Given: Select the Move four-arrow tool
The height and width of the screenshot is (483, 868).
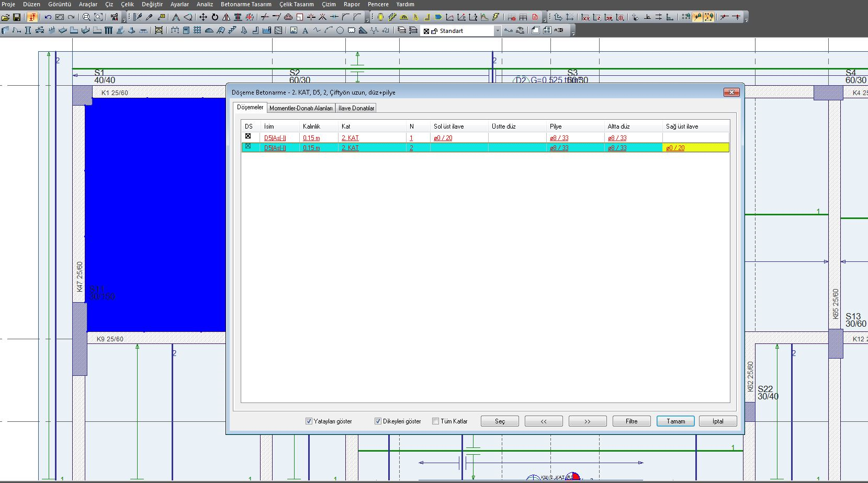Looking at the screenshot, I should [x=204, y=17].
